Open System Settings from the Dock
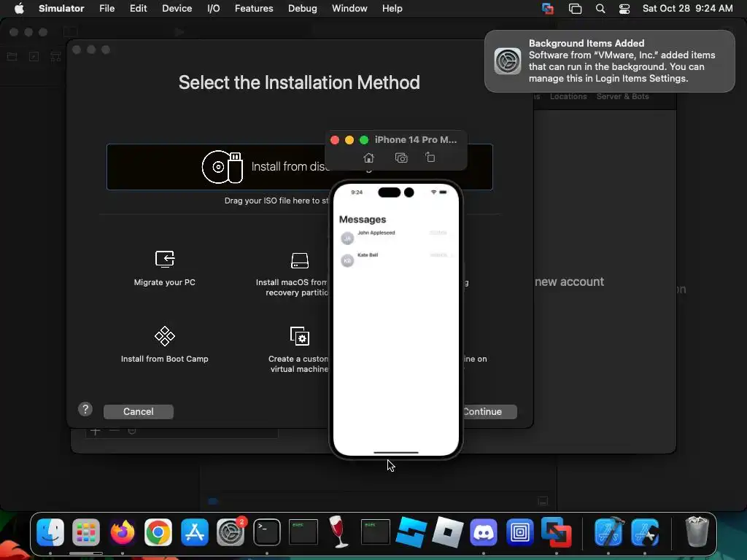This screenshot has height=560, width=747. coord(231,532)
